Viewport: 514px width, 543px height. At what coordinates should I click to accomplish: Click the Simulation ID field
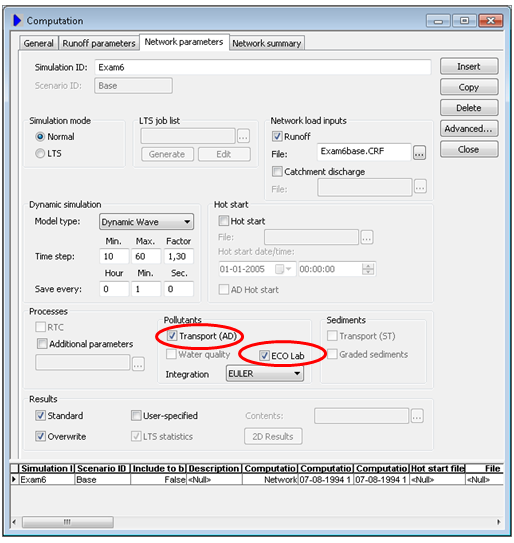(x=263, y=67)
